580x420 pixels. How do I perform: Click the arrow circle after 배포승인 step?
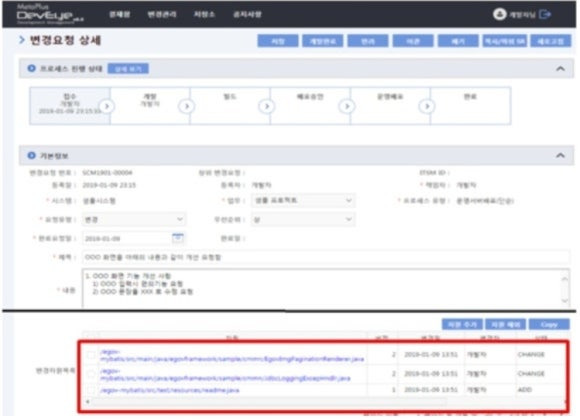click(x=347, y=107)
